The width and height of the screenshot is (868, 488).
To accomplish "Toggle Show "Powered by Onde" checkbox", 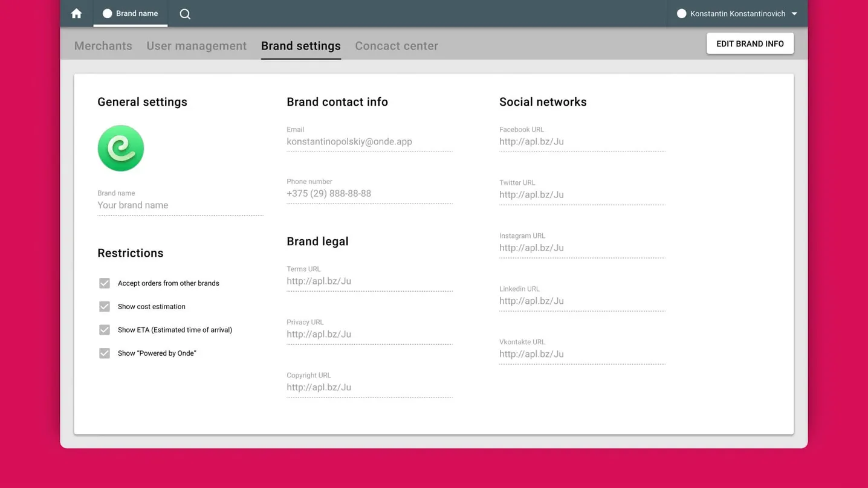I will pyautogui.click(x=105, y=353).
